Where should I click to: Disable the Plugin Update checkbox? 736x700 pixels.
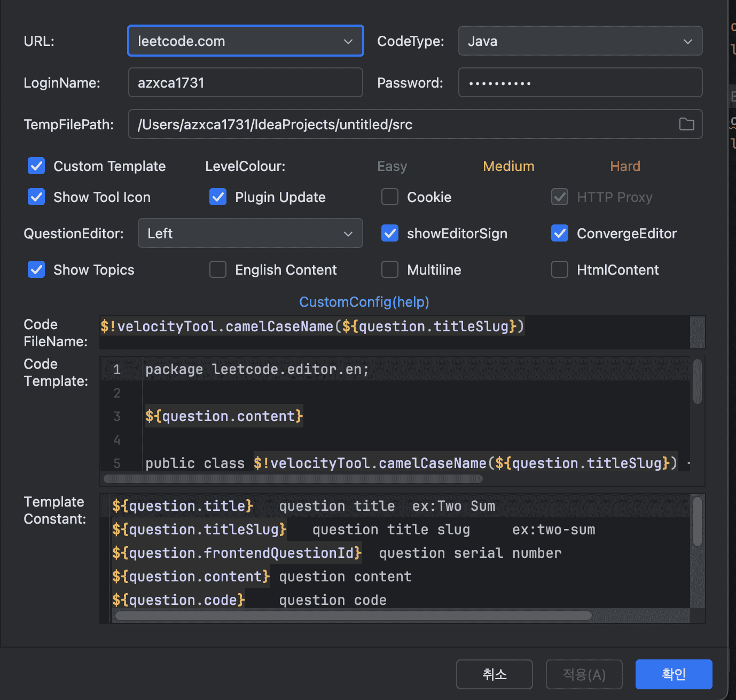click(218, 197)
